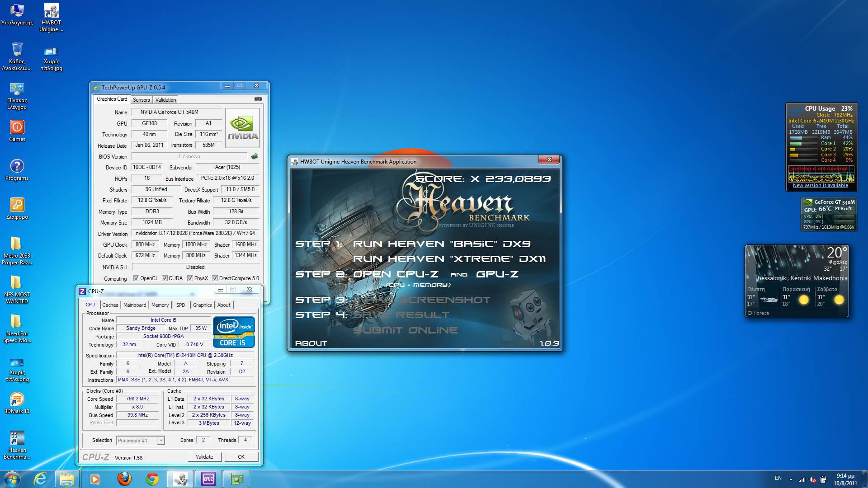Switch to the Sensors tab in GPU-Z
The image size is (868, 488).
click(x=141, y=100)
